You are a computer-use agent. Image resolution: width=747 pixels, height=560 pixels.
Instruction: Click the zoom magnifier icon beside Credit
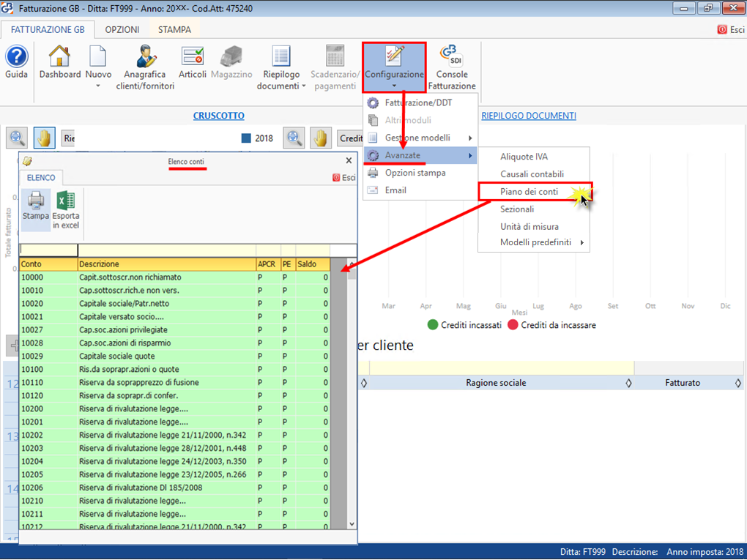click(294, 138)
